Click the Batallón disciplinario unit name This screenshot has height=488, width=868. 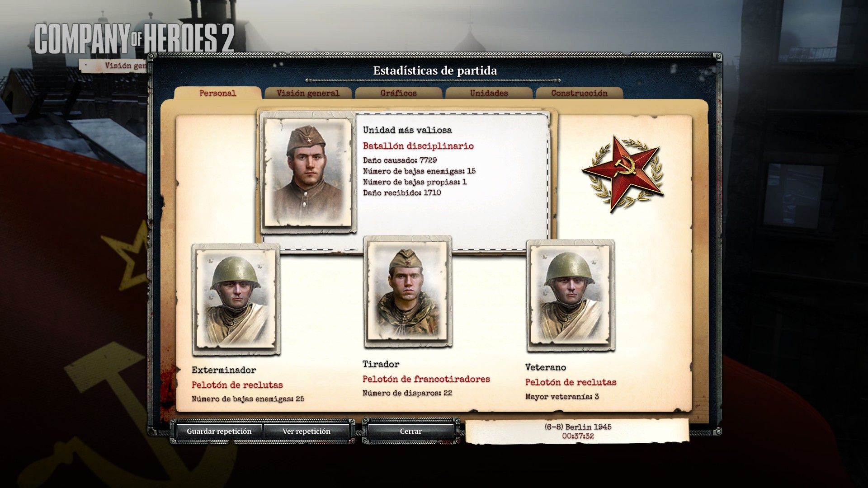point(418,146)
